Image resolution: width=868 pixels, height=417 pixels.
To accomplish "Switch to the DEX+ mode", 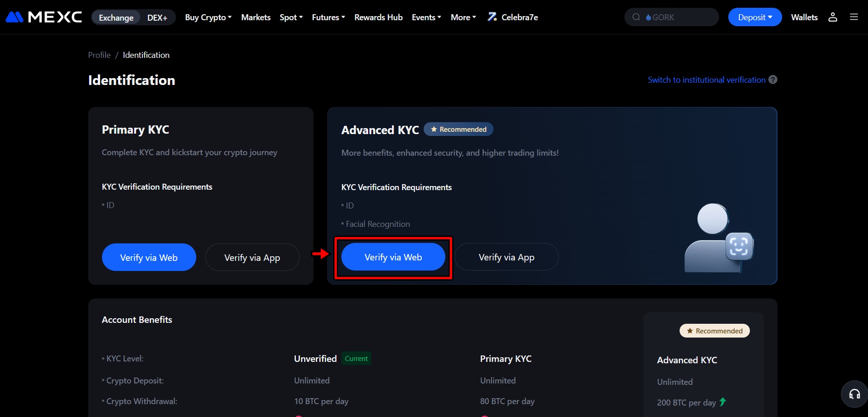I will pyautogui.click(x=158, y=17).
